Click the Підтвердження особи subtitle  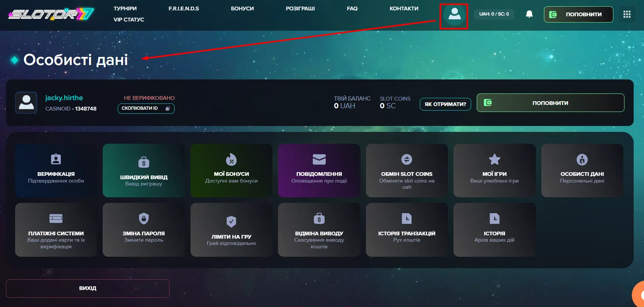tap(56, 181)
